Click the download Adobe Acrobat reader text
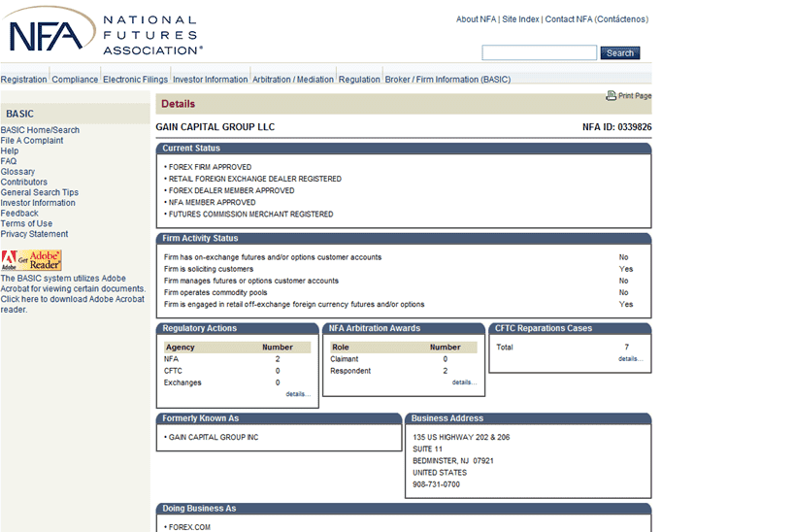Image resolution: width=794 pixels, height=532 pixels. coord(73,304)
